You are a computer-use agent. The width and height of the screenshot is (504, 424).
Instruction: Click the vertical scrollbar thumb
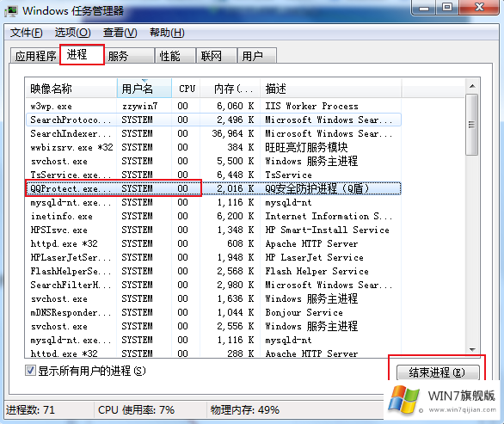(x=472, y=125)
